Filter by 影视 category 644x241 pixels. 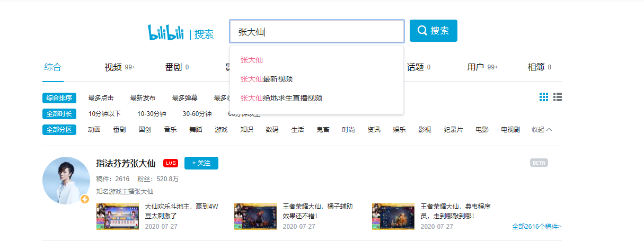click(x=425, y=130)
